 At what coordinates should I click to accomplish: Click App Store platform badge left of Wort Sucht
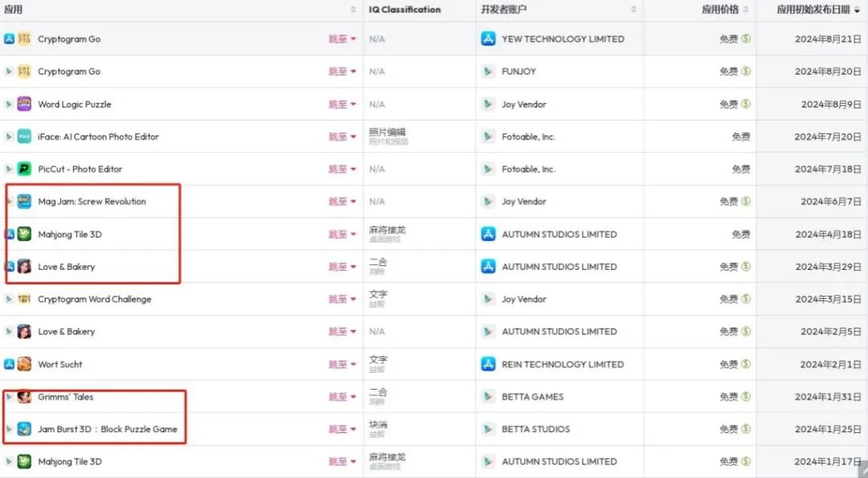pyautogui.click(x=9, y=364)
